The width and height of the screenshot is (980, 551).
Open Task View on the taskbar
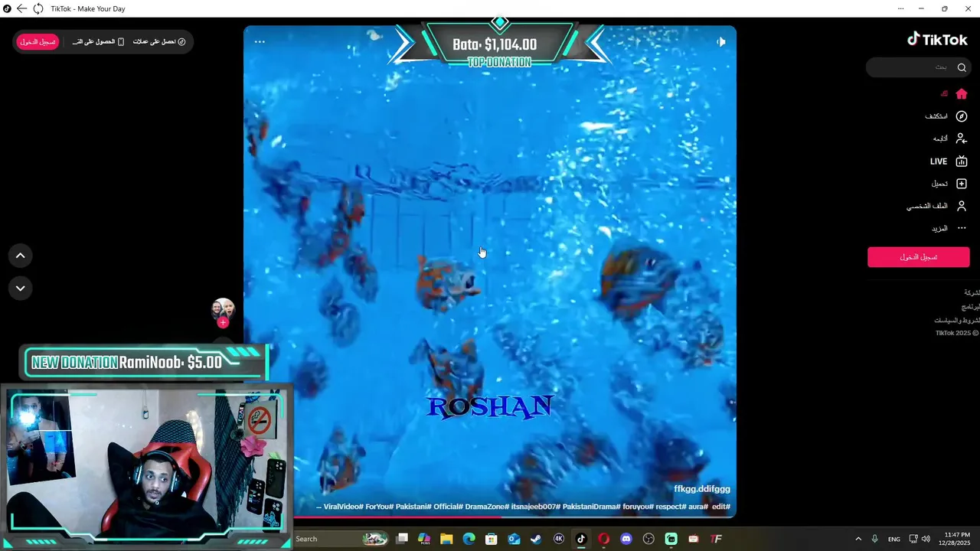(402, 539)
